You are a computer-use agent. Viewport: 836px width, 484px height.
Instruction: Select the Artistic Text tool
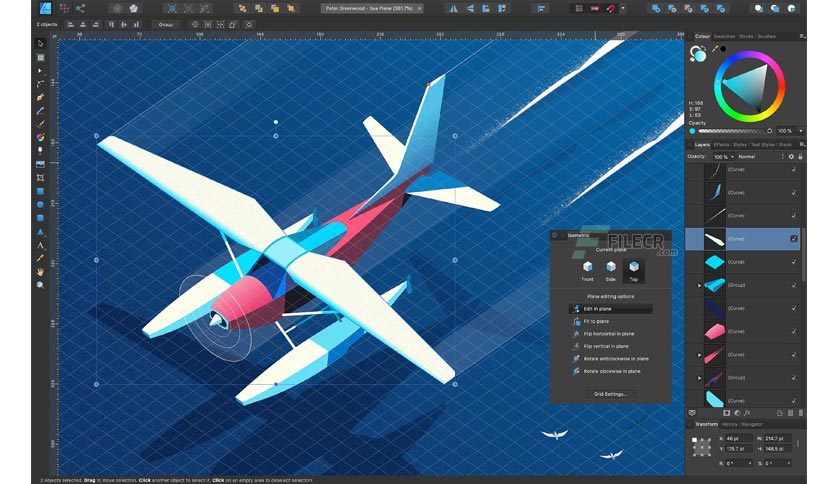click(x=41, y=244)
